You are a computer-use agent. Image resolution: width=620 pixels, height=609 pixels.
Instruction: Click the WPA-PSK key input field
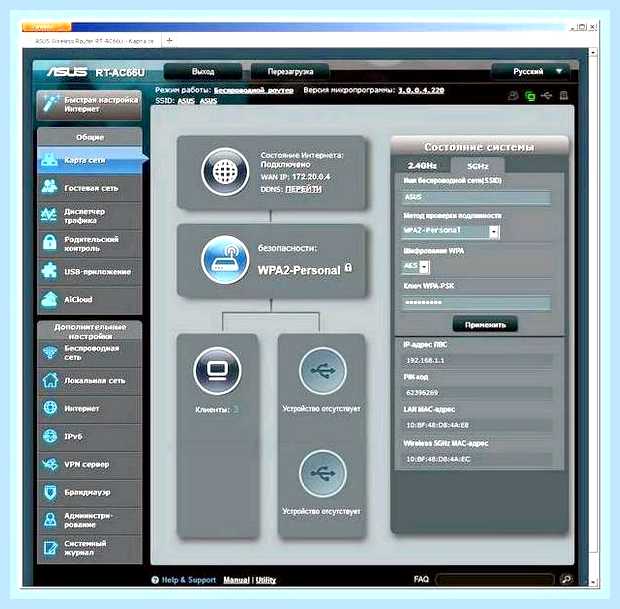click(476, 303)
